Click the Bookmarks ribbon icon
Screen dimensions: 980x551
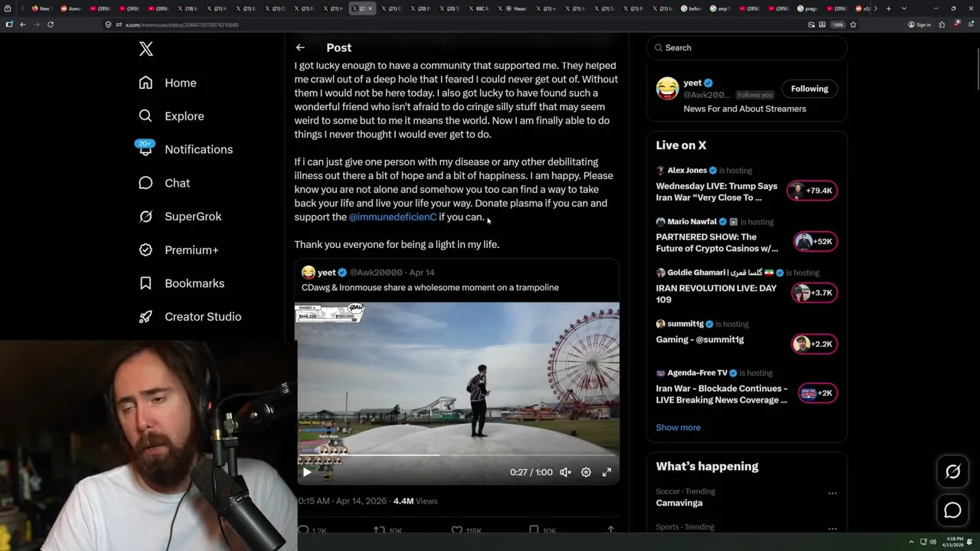[x=145, y=283]
